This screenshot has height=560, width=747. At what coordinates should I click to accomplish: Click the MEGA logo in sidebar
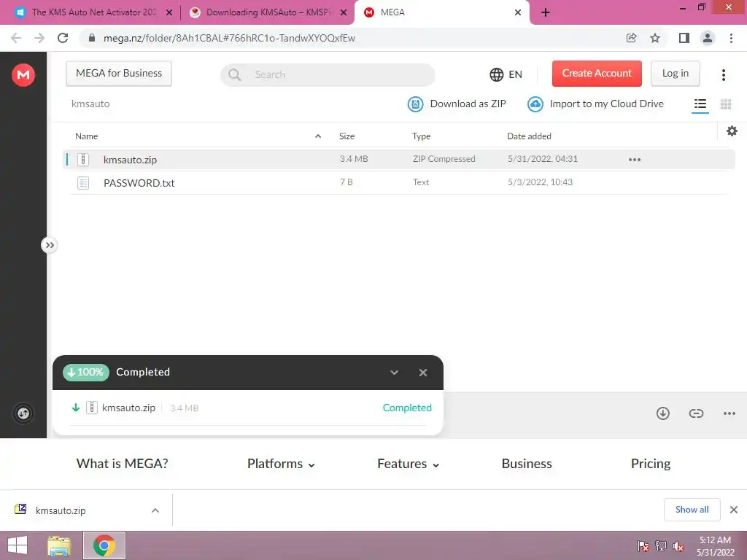[x=23, y=75]
